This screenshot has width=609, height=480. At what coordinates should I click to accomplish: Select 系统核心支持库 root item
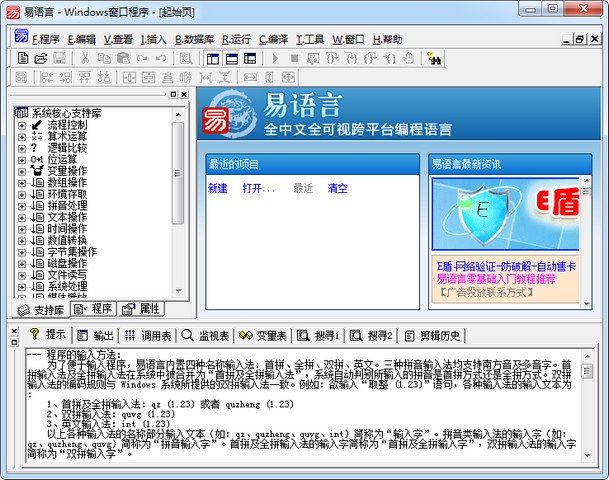pyautogui.click(x=66, y=113)
